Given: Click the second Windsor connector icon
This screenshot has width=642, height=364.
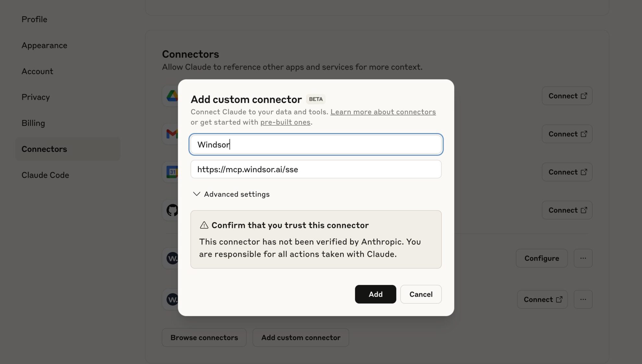Looking at the screenshot, I should [172, 299].
